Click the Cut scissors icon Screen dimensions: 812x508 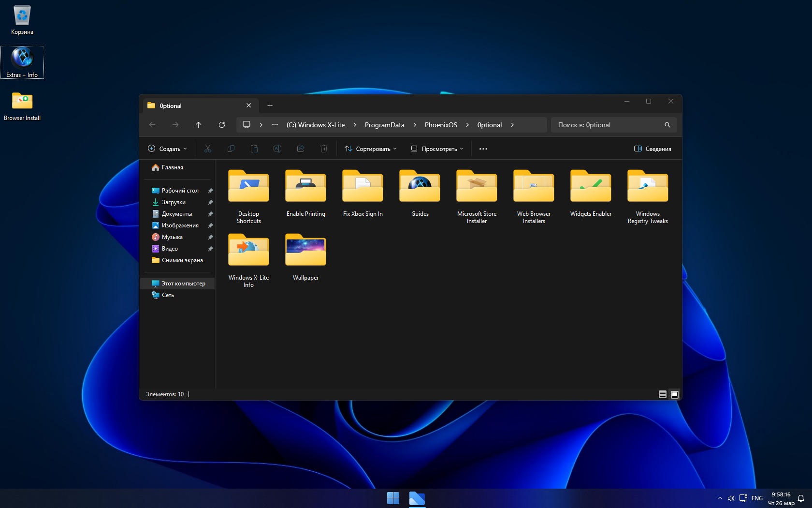(x=208, y=149)
